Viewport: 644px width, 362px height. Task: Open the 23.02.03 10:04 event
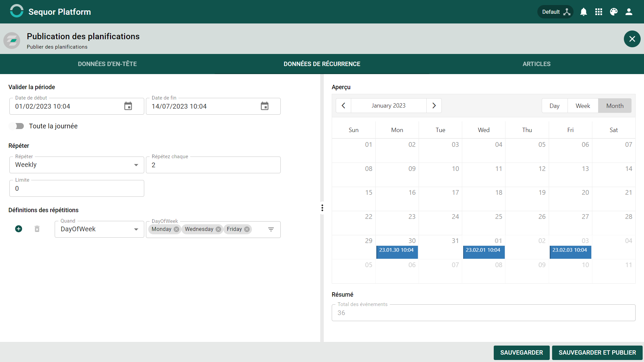[571, 252]
